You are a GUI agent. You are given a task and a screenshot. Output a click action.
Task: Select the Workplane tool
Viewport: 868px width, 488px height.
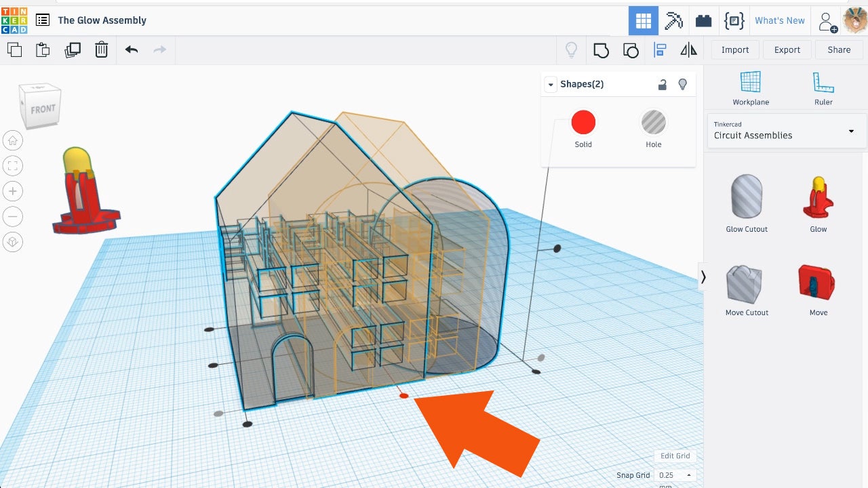click(751, 88)
